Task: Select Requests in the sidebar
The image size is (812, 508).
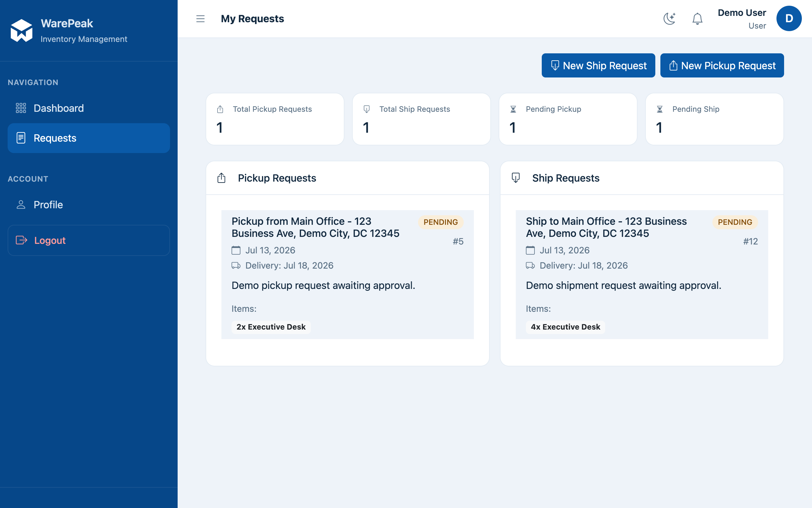Action: coord(88,138)
